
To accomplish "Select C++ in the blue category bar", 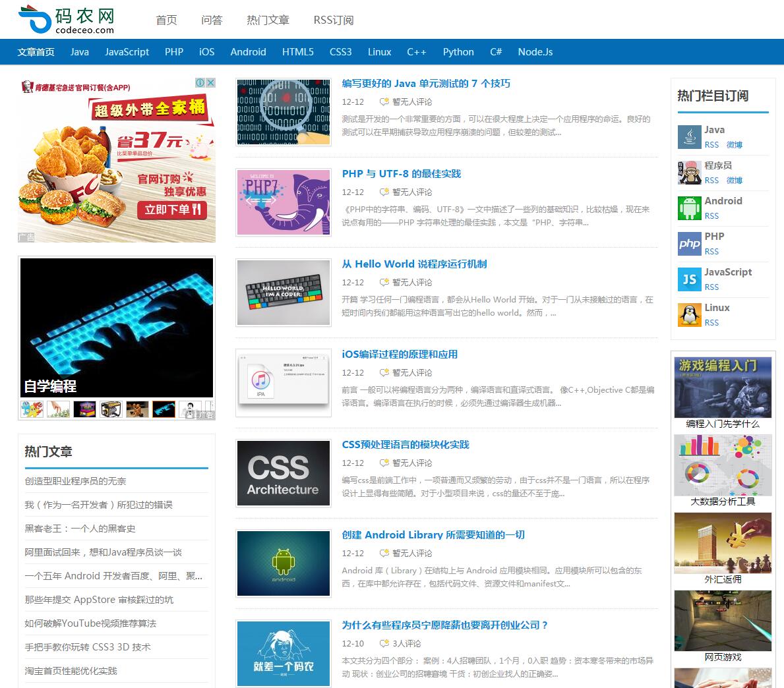I will [x=417, y=52].
